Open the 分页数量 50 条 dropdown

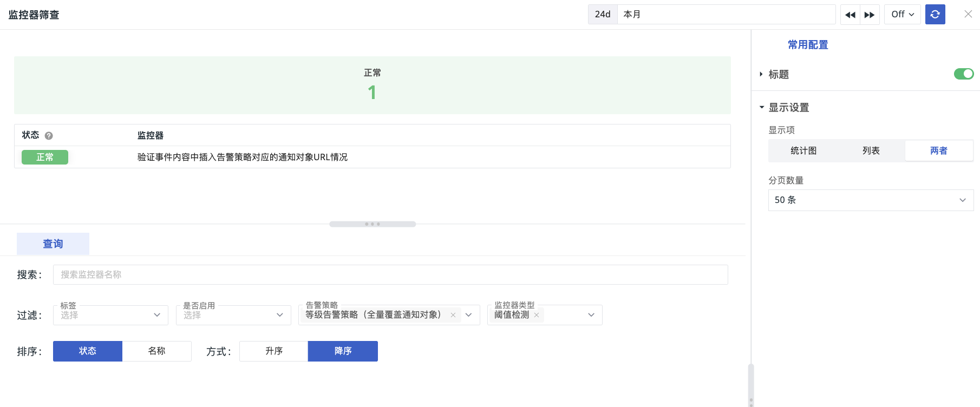[871, 200]
